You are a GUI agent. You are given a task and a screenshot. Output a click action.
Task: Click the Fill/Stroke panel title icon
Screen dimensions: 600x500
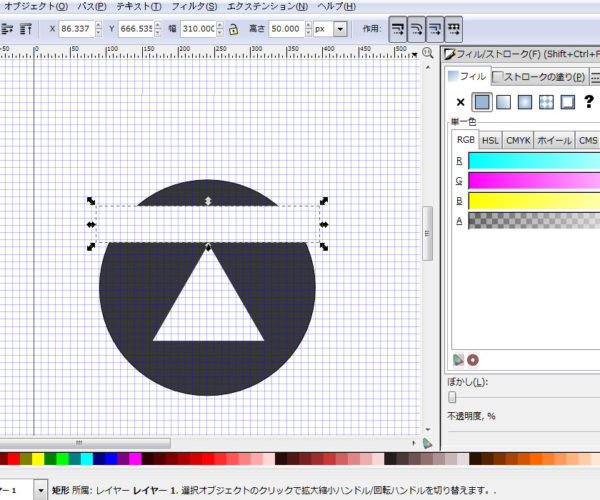pos(450,54)
